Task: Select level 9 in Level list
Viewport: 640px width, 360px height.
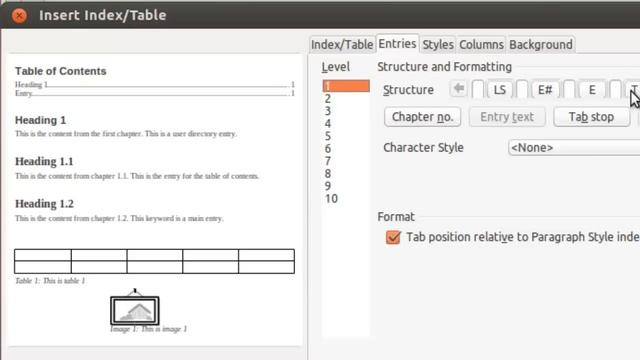Action: pos(346,186)
